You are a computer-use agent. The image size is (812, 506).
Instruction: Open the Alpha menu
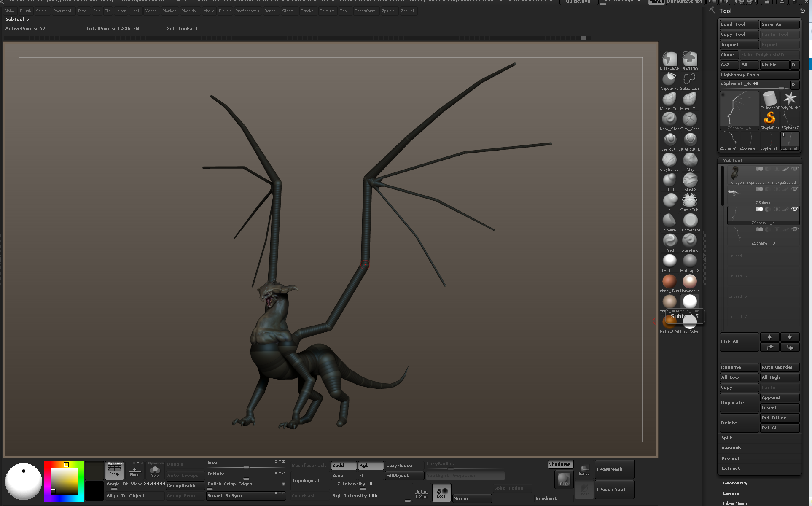[9, 11]
